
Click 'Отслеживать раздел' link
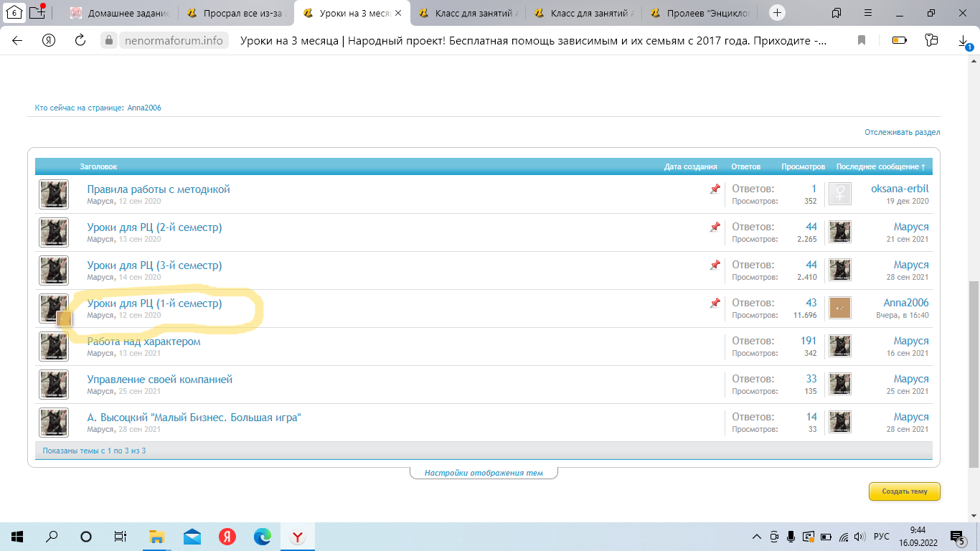902,132
